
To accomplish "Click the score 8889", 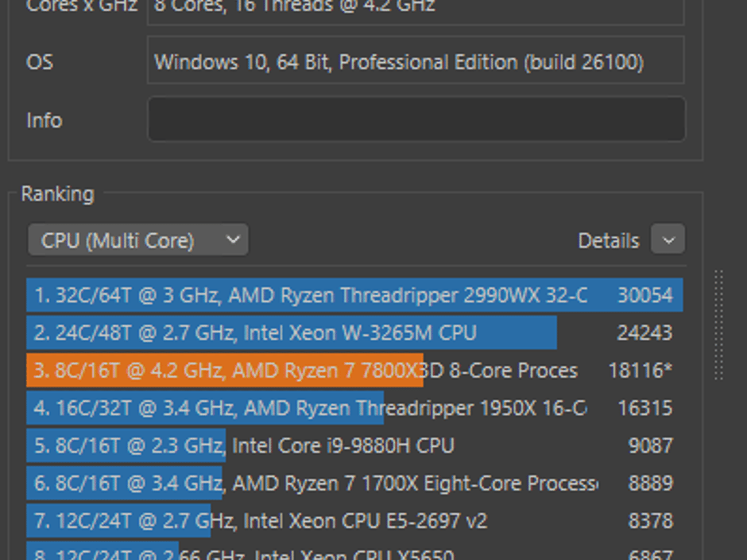I will (650, 483).
